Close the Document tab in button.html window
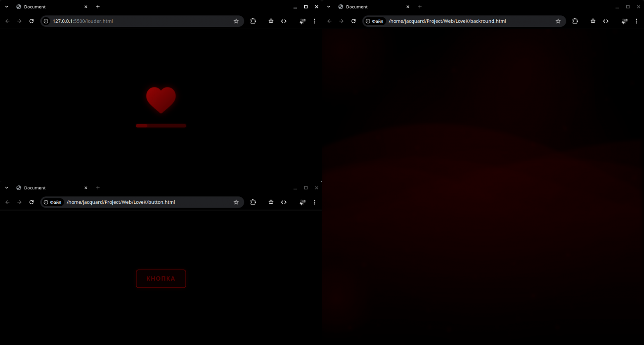The height and width of the screenshot is (345, 644). (86, 188)
